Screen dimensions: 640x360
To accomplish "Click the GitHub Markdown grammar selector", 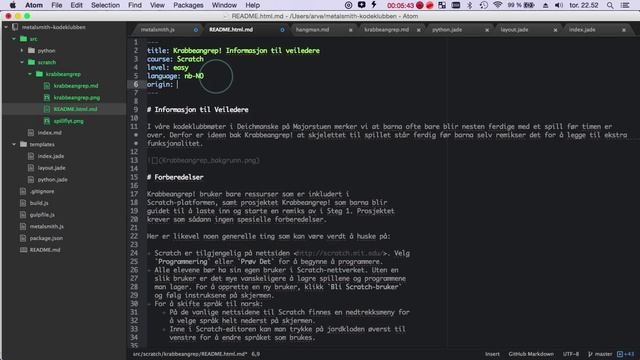I will coord(531,354).
